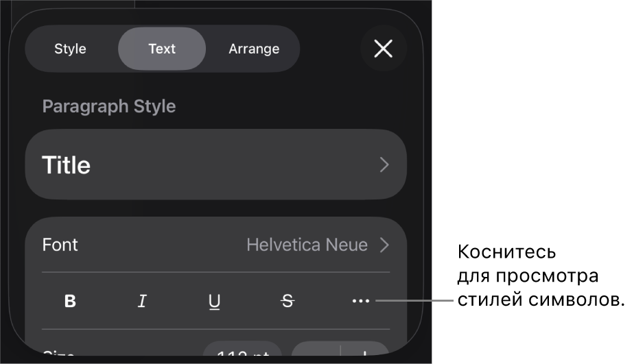Decrease font size with left stepper half

316,349
